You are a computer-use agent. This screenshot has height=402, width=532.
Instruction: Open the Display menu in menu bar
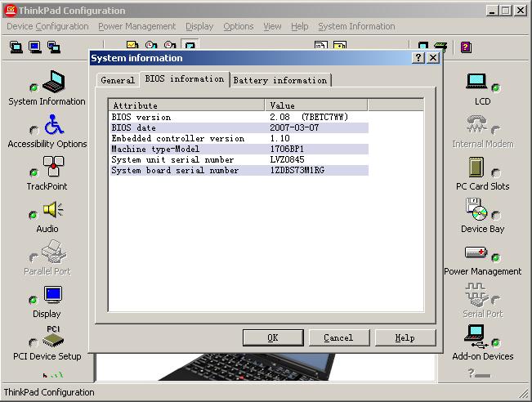tap(199, 26)
